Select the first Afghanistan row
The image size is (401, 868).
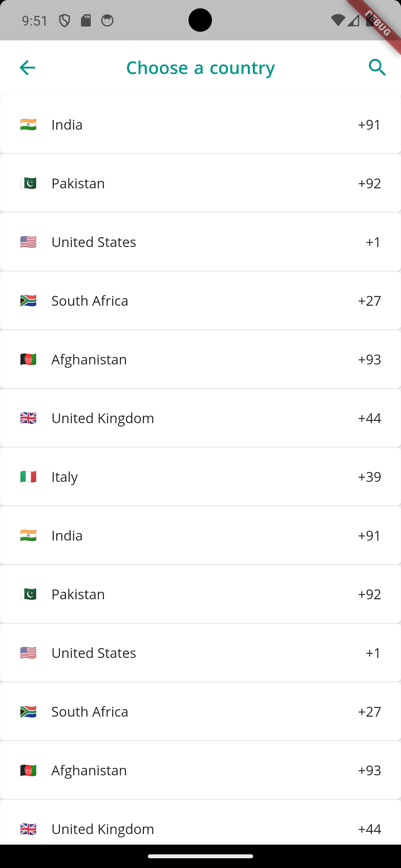tap(200, 359)
